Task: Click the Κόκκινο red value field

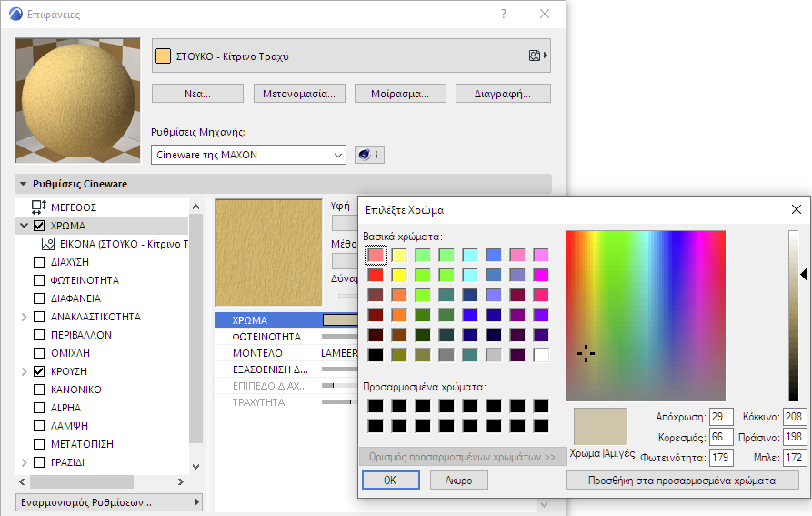Action: point(795,417)
